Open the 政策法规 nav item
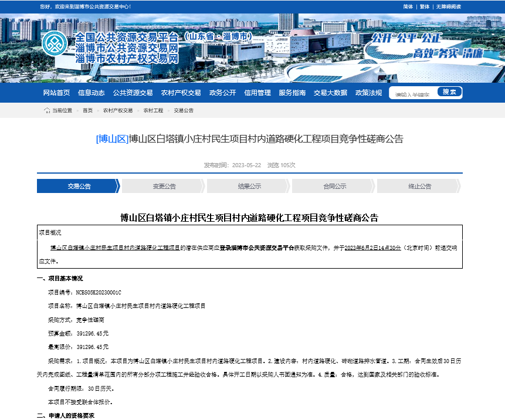 coord(368,93)
